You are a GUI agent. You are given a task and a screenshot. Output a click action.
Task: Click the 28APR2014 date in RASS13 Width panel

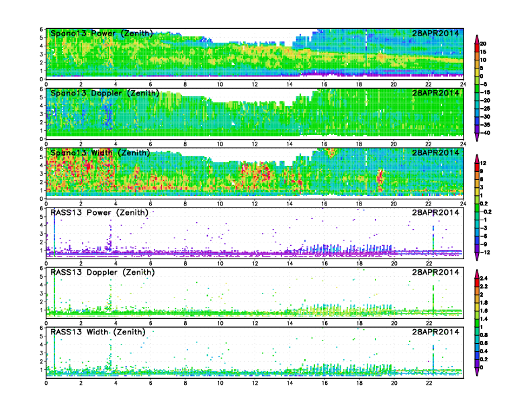tap(435, 332)
